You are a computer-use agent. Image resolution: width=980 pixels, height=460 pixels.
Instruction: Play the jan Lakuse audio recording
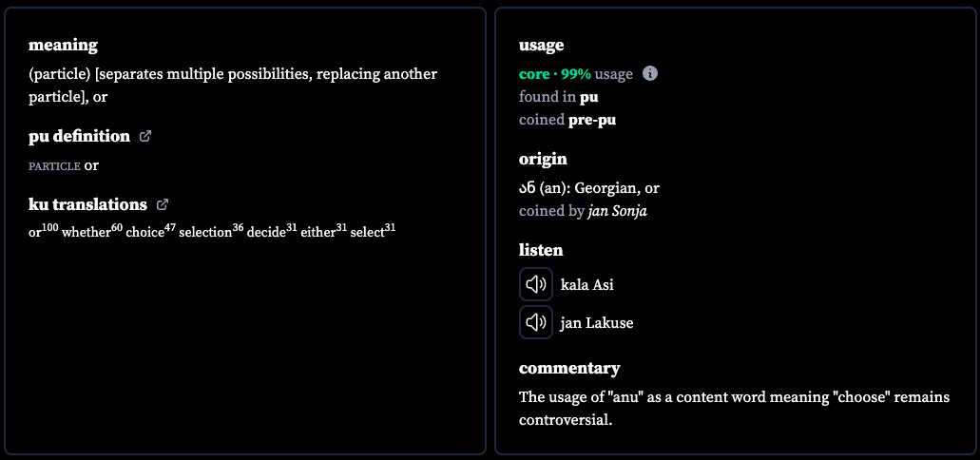click(x=535, y=322)
